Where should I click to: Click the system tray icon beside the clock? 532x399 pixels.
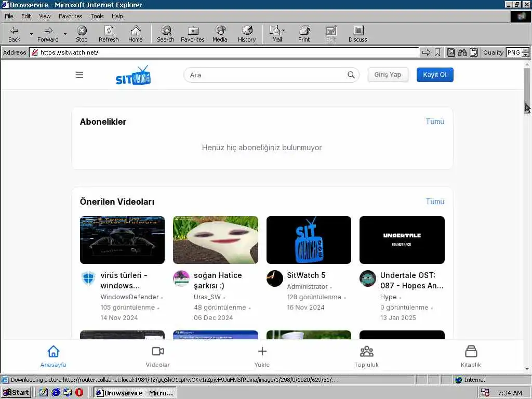pos(485,393)
